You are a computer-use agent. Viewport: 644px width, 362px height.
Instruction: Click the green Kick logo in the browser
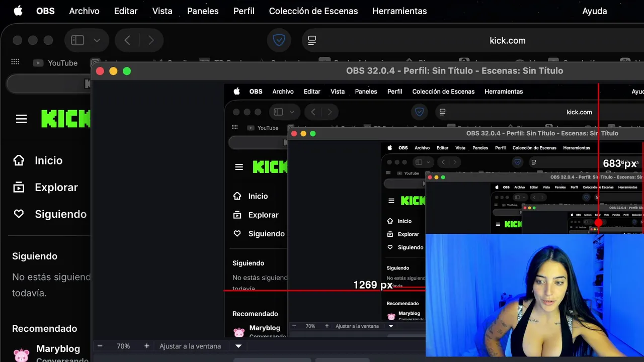click(65, 119)
